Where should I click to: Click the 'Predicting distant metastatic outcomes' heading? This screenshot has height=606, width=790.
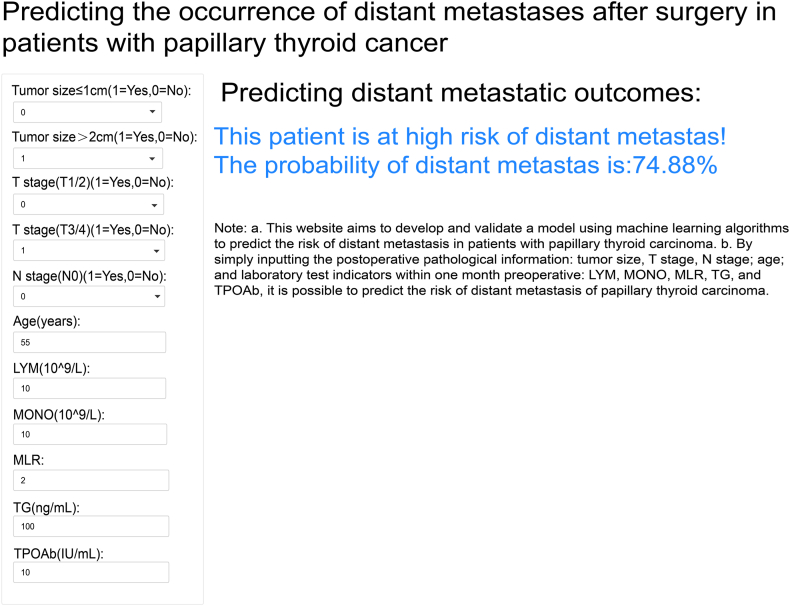click(x=460, y=94)
